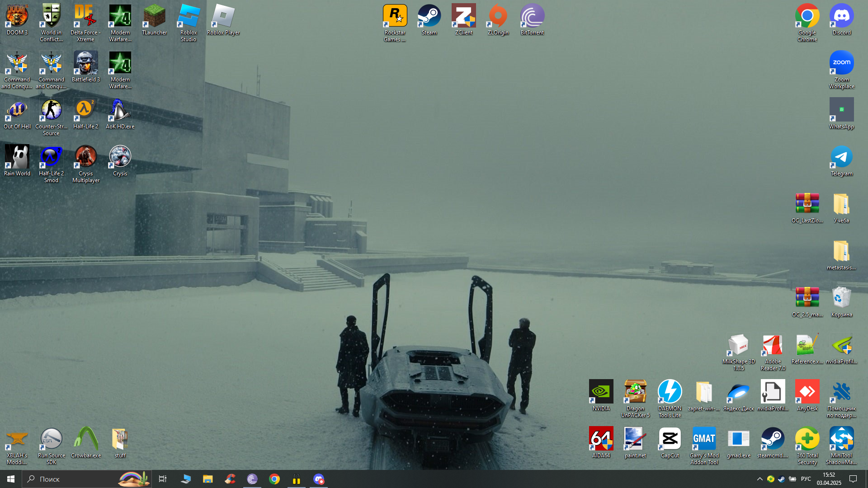Select OC_LastZlo archive file

807,208
